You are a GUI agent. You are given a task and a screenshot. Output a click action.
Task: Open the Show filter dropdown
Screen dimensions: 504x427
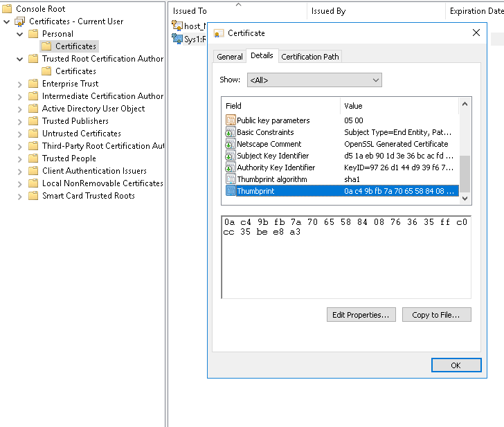point(314,80)
